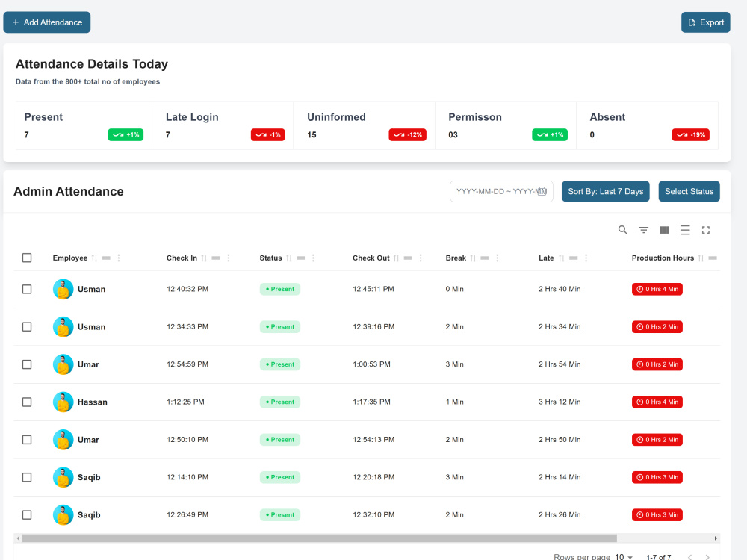This screenshot has width=747, height=560.
Task: Go to previous page arrow
Action: tap(689, 557)
